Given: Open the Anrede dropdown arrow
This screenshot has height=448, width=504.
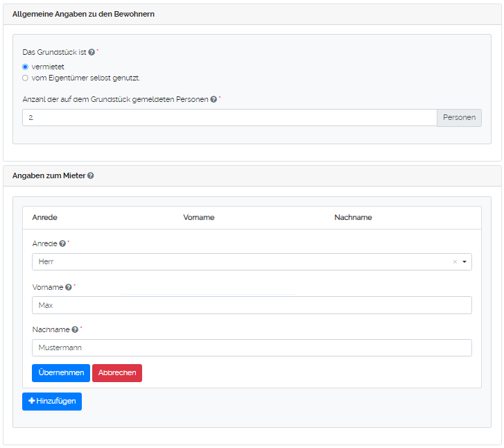Looking at the screenshot, I should 464,262.
